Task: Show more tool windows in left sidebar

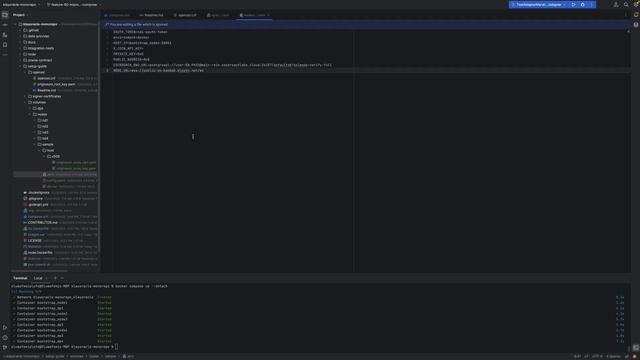Action: [x=5, y=54]
